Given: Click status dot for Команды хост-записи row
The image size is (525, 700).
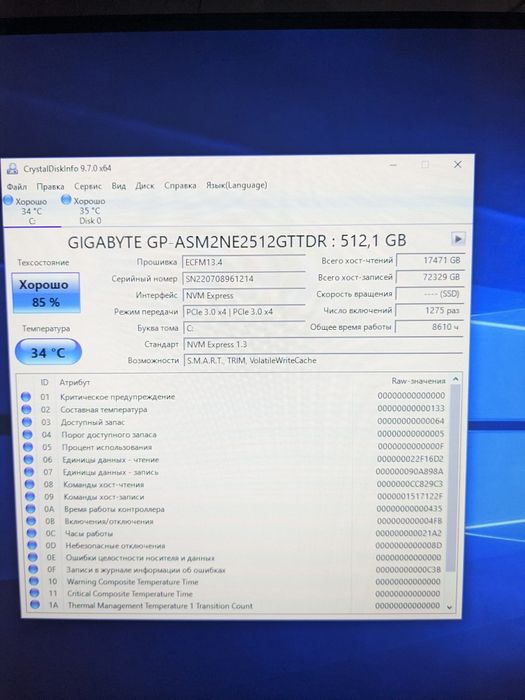Looking at the screenshot, I should pos(29,496).
